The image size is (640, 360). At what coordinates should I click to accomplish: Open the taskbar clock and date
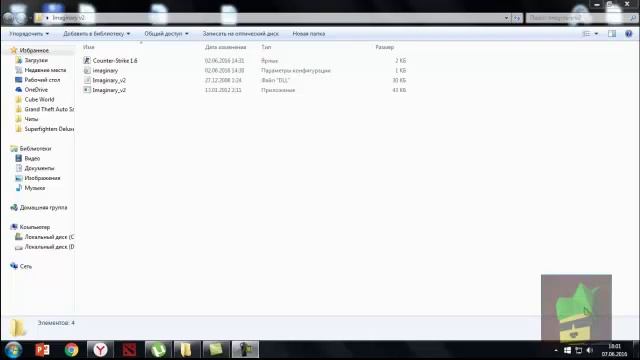[614, 350]
